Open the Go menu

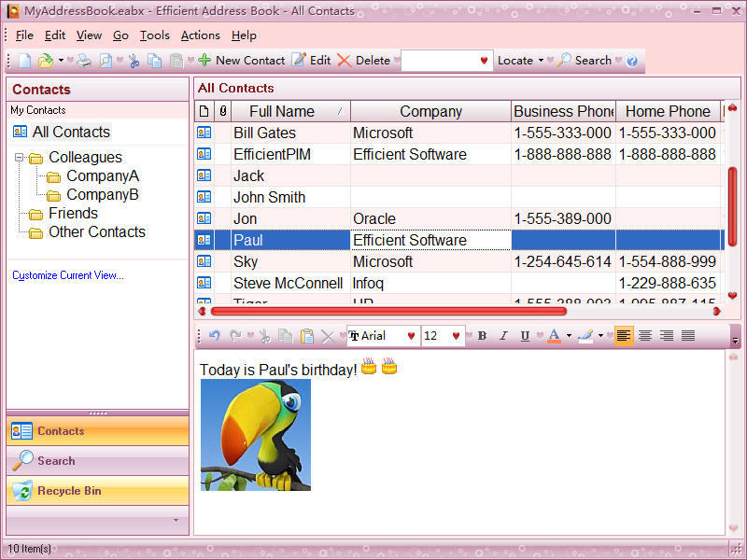tap(120, 35)
